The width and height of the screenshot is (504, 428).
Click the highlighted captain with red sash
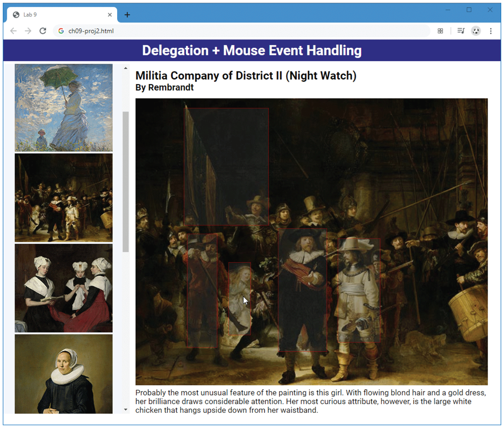point(302,290)
